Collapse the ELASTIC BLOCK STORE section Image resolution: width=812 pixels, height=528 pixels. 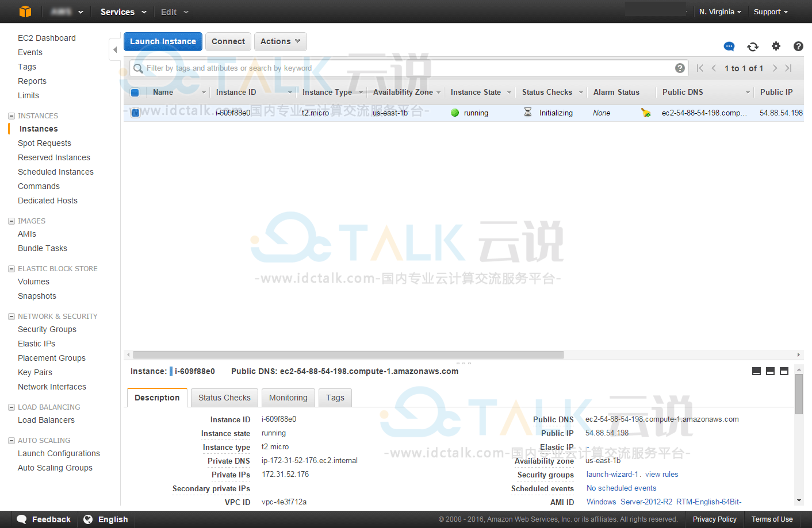point(12,269)
